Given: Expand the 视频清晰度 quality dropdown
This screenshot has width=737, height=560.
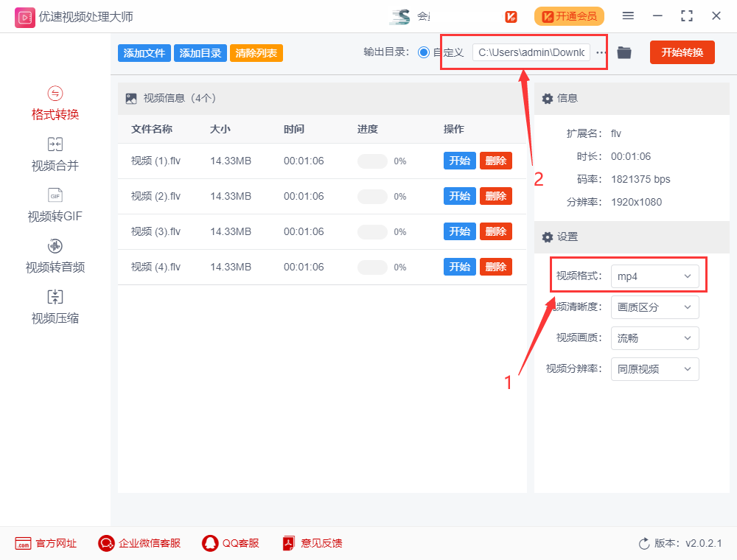Looking at the screenshot, I should click(654, 307).
